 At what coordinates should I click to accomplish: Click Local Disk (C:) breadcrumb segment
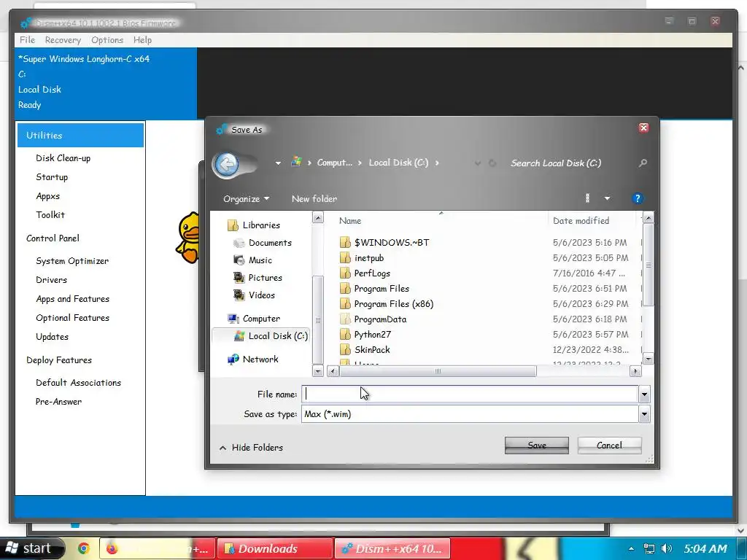point(398,163)
